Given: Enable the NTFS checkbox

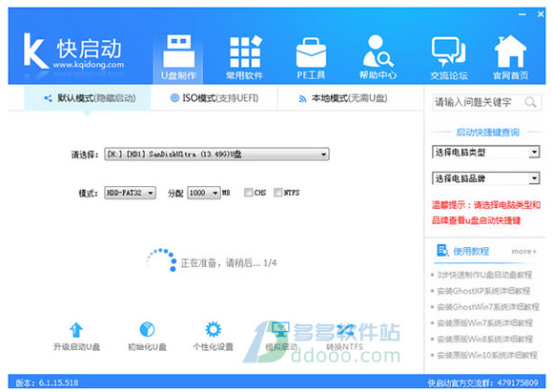Looking at the screenshot, I should [x=277, y=193].
